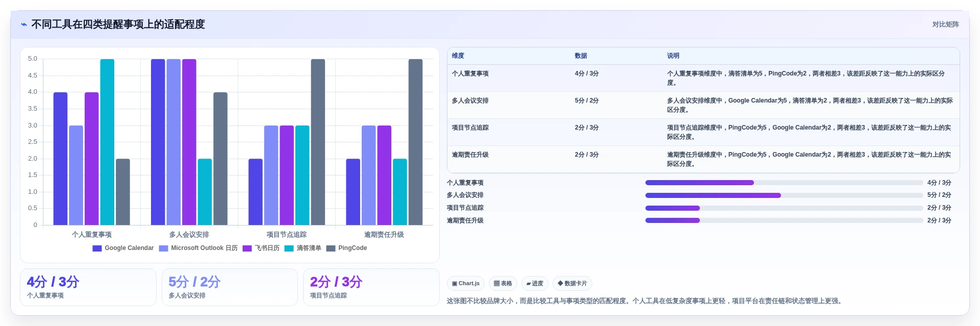Image resolution: width=980 pixels, height=326 pixels.
Task: Click the PingCode bar in 项目节点追踪 group
Action: (318, 142)
